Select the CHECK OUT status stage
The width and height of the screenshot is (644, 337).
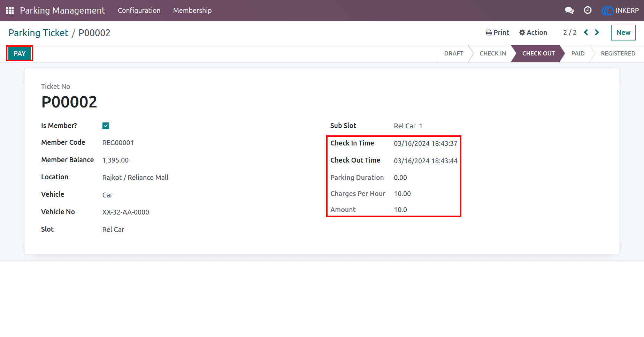point(538,53)
